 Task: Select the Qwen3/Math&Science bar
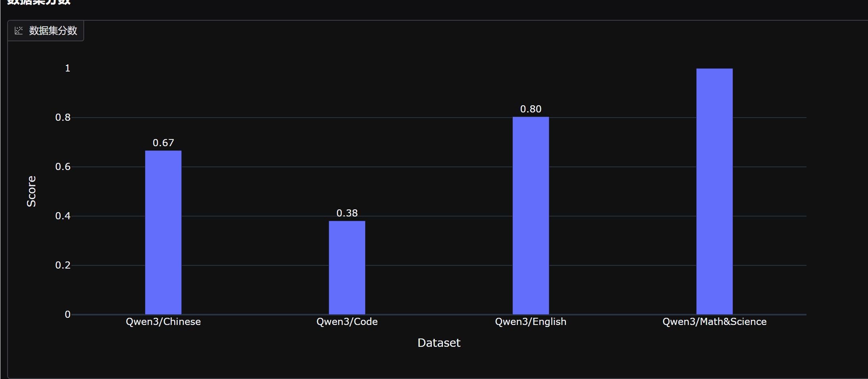714,191
